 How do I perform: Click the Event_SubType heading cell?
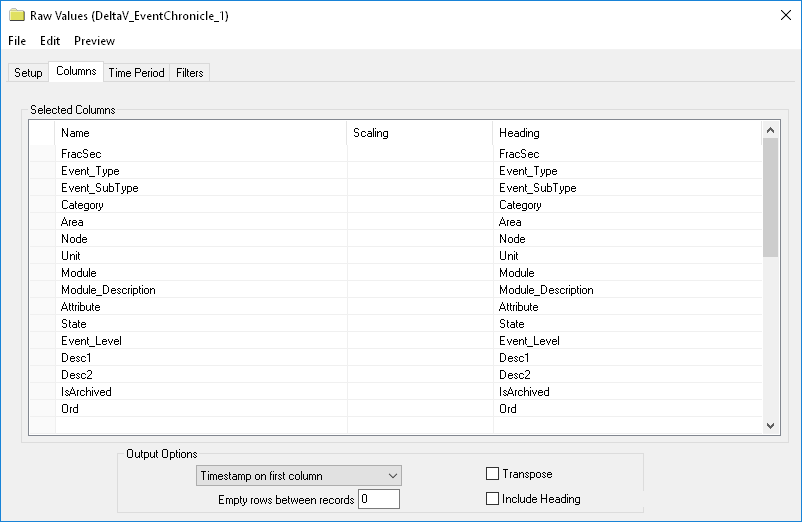tap(628, 188)
